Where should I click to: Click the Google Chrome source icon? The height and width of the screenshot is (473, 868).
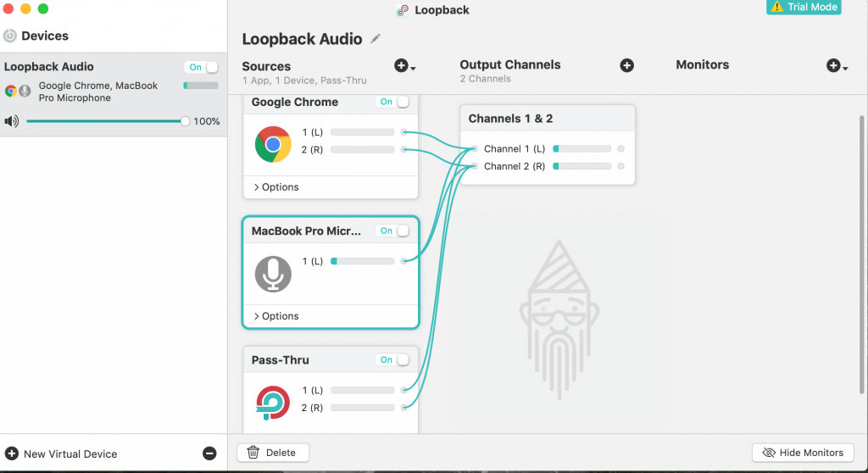273,144
